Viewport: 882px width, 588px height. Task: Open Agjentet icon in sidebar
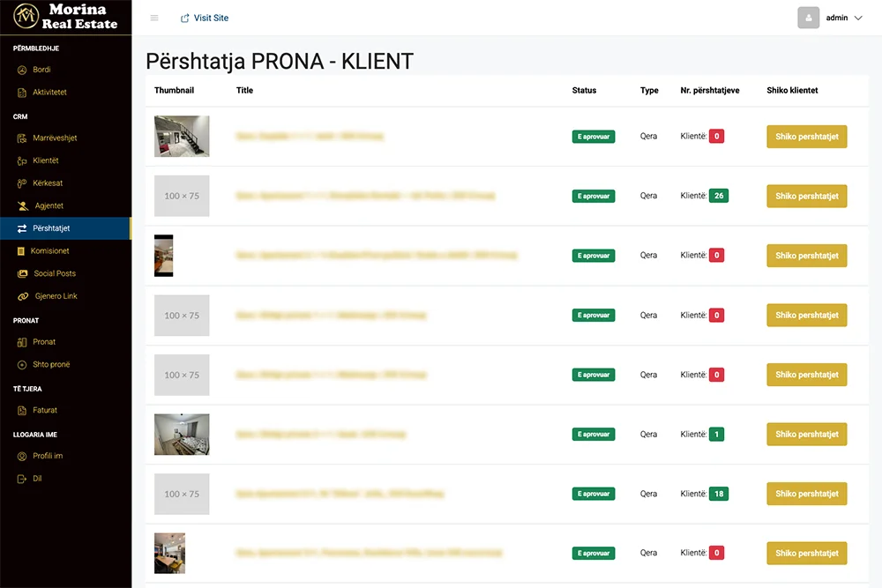[23, 206]
